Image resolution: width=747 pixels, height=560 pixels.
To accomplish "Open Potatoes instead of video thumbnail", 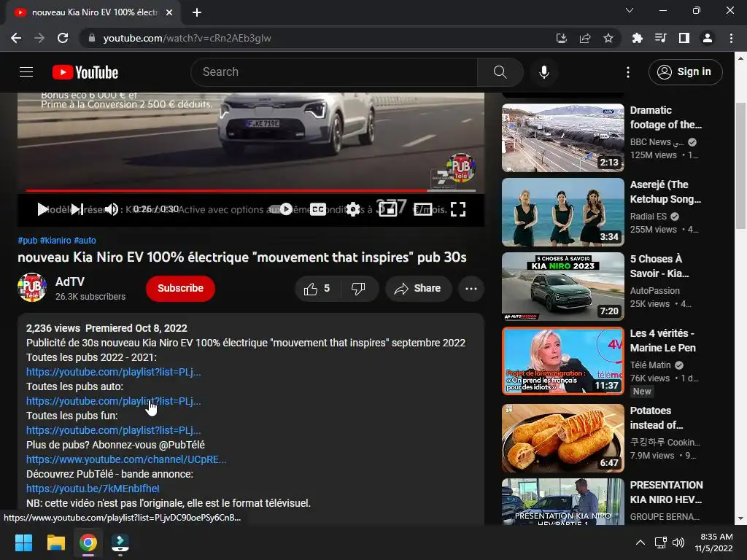I will pyautogui.click(x=562, y=438).
